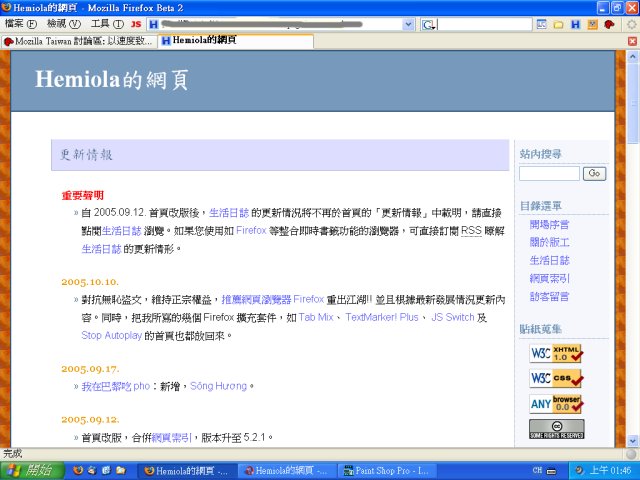This screenshot has width=640, height=480.
Task: Click the red 重要聲明 heading
Action: [x=82, y=196]
